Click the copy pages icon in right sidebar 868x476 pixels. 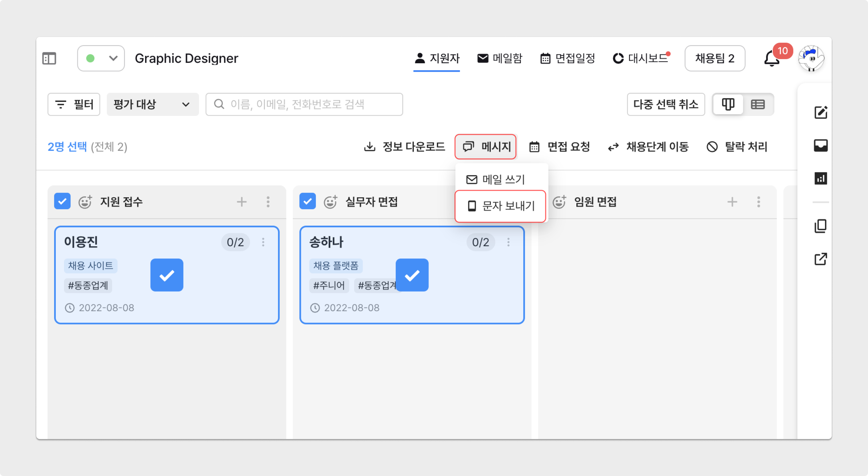click(x=820, y=226)
